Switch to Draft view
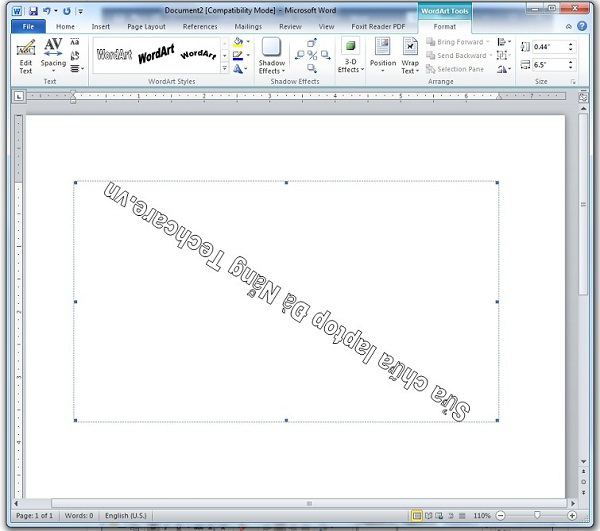Image resolution: width=600 pixels, height=531 pixels. (462, 516)
